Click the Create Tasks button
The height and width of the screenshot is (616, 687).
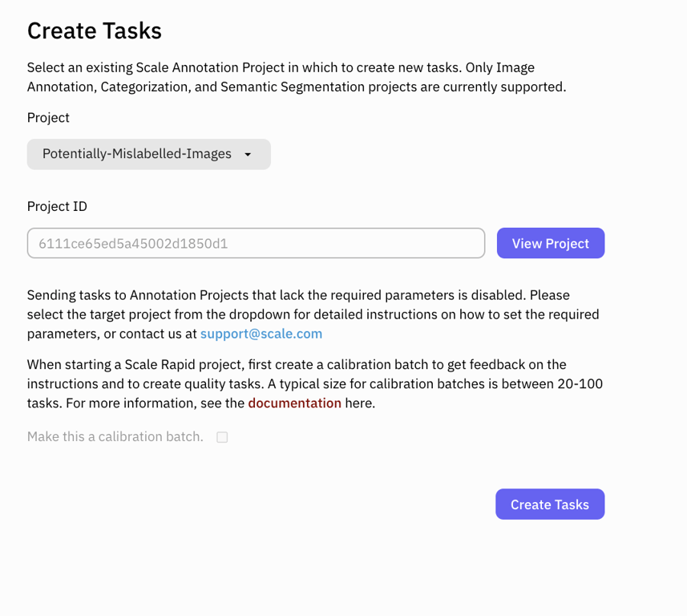click(x=549, y=505)
